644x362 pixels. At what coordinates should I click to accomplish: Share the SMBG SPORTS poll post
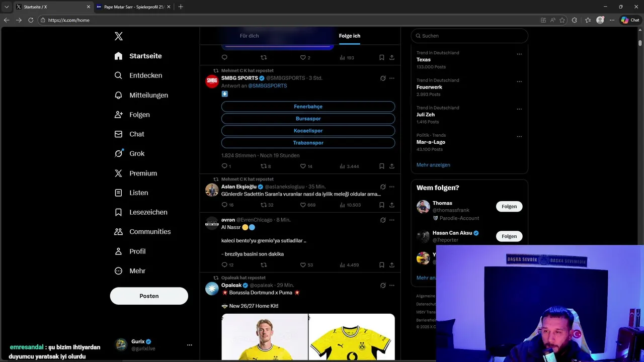tap(391, 166)
